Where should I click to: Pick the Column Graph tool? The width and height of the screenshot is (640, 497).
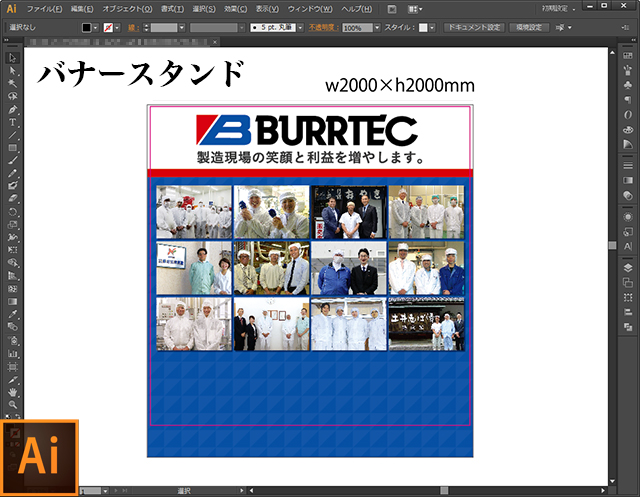point(12,353)
